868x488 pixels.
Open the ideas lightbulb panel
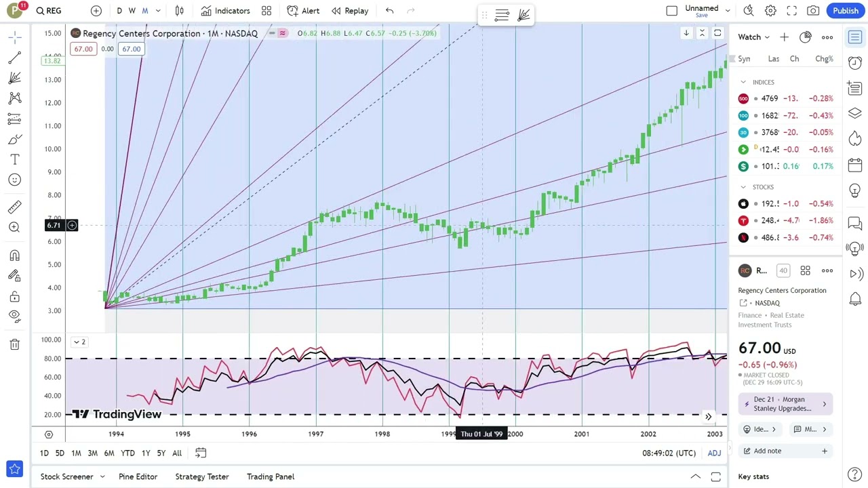point(855,191)
